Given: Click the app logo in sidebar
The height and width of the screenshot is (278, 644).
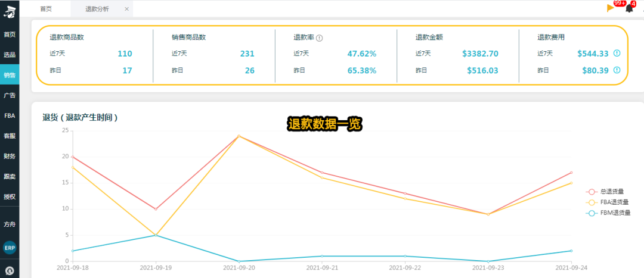Looking at the screenshot, I should pyautogui.click(x=9, y=12).
